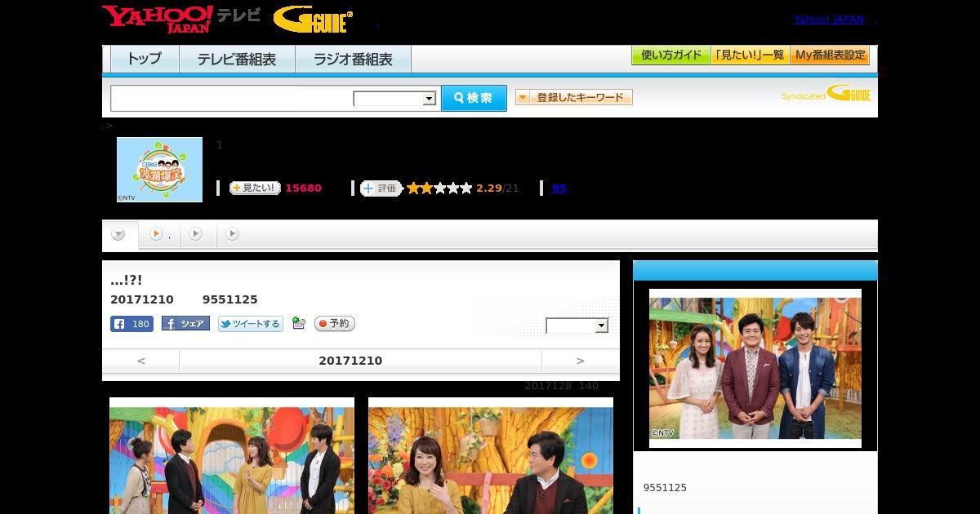Select the first tab with down-arrow icon
The width and height of the screenshot is (980, 514).
[119, 235]
